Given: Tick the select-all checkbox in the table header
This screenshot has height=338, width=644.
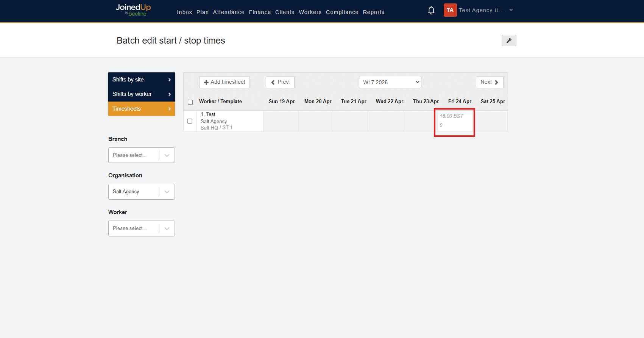Looking at the screenshot, I should click(x=190, y=102).
